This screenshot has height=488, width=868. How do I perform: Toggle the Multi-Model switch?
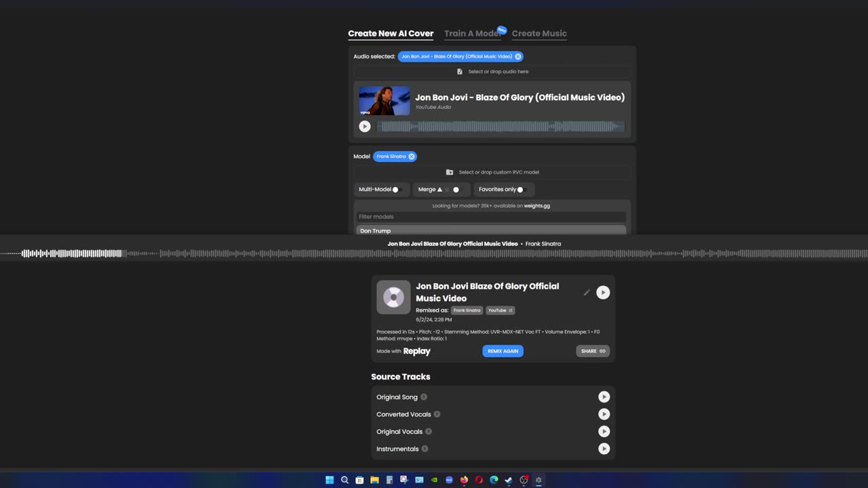click(397, 190)
